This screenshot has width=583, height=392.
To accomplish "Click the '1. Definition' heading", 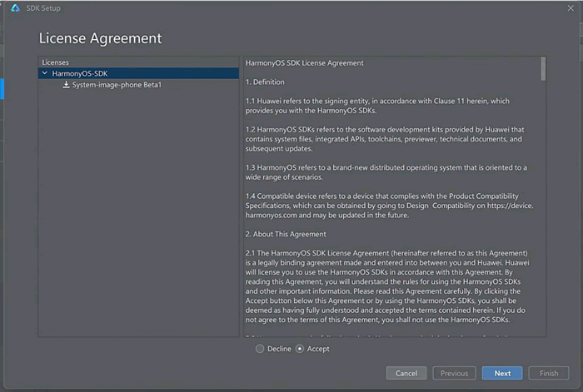I will click(265, 82).
